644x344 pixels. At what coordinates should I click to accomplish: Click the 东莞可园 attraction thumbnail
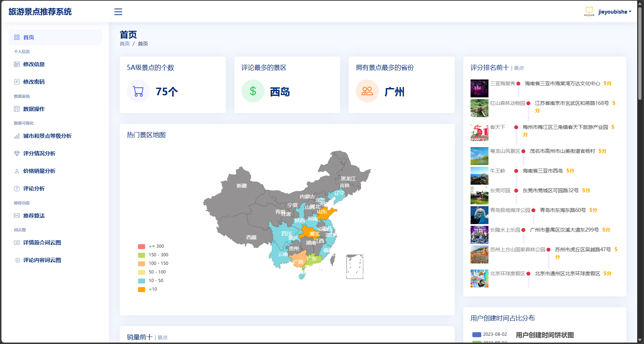pos(480,195)
